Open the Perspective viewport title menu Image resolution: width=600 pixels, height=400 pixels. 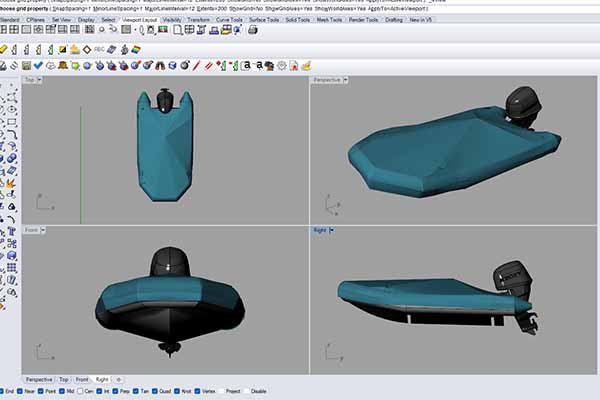[327, 80]
